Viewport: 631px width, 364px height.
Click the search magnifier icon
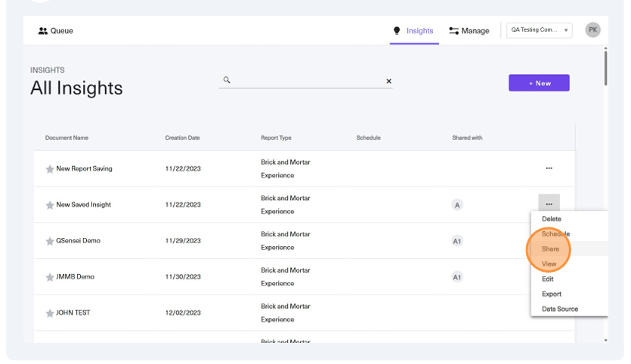(x=227, y=80)
